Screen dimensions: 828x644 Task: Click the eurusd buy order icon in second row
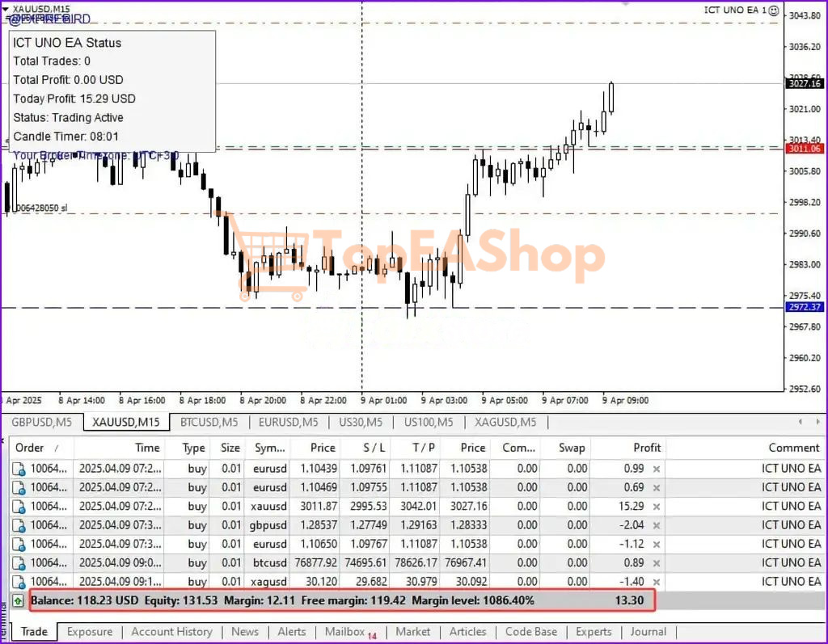point(18,486)
